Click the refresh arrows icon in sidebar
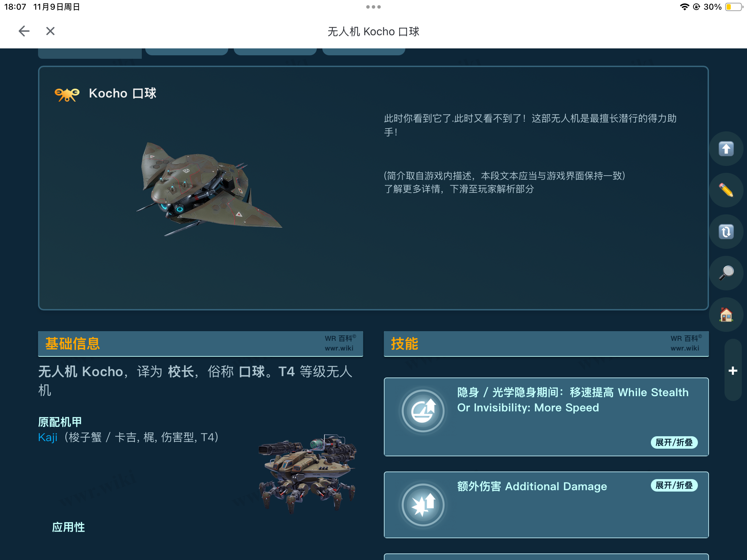The height and width of the screenshot is (560, 747). click(x=726, y=232)
